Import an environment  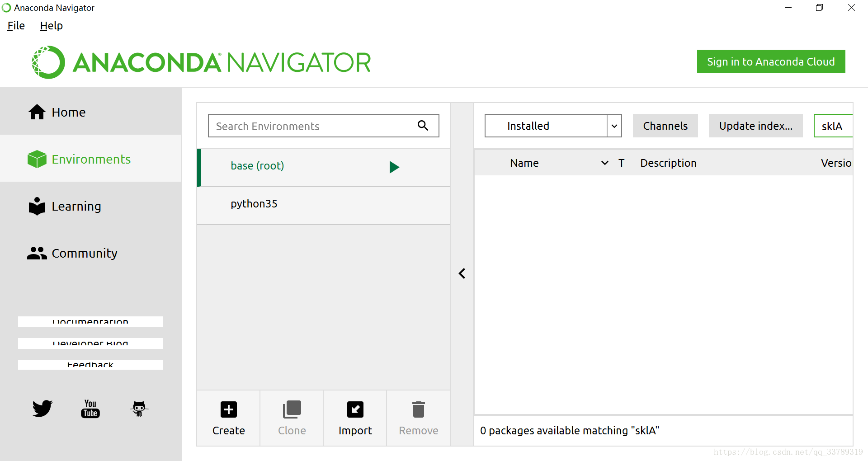pos(355,418)
